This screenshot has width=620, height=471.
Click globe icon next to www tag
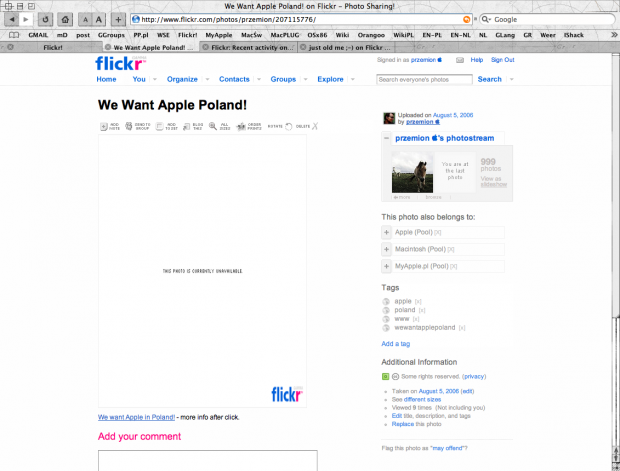pyautogui.click(x=386, y=319)
